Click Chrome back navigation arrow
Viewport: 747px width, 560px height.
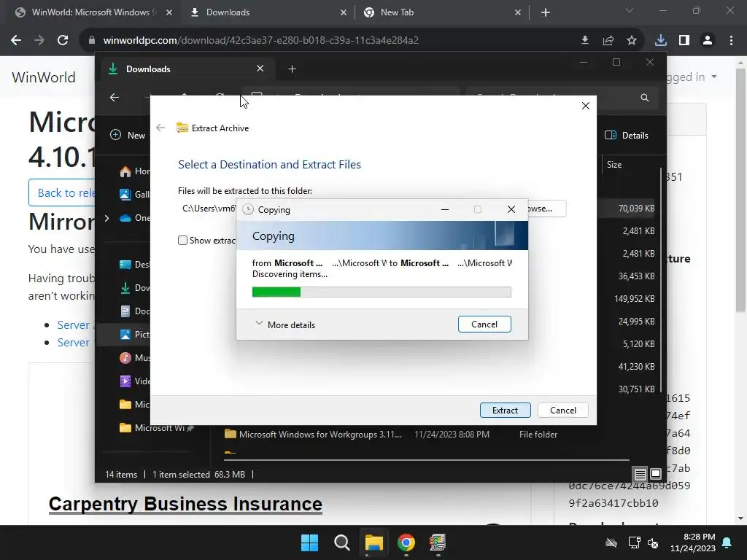point(16,41)
